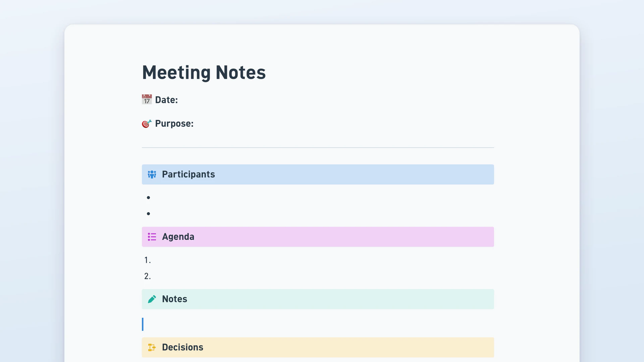
Task: Click the horizontal divider below Purpose
Action: click(318, 147)
